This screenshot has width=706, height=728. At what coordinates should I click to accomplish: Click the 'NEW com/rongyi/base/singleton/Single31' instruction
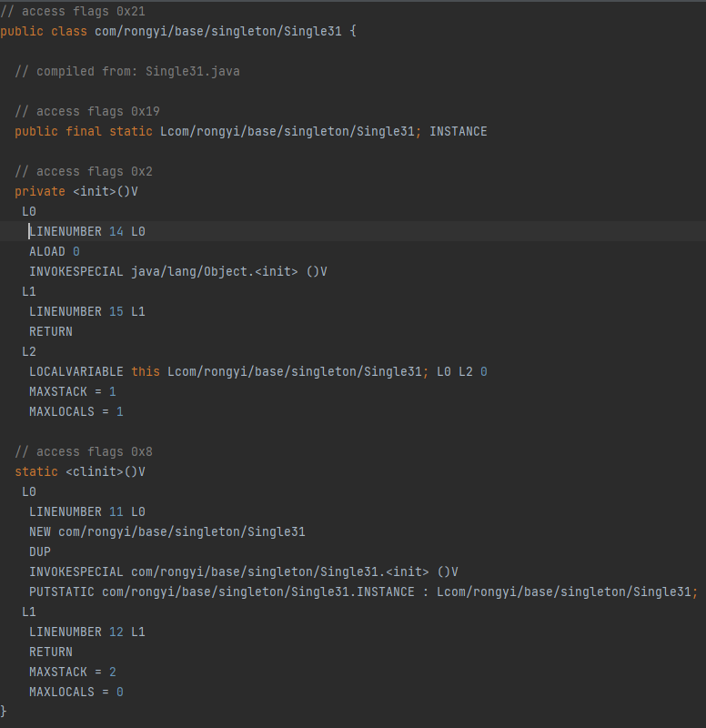coord(167,531)
